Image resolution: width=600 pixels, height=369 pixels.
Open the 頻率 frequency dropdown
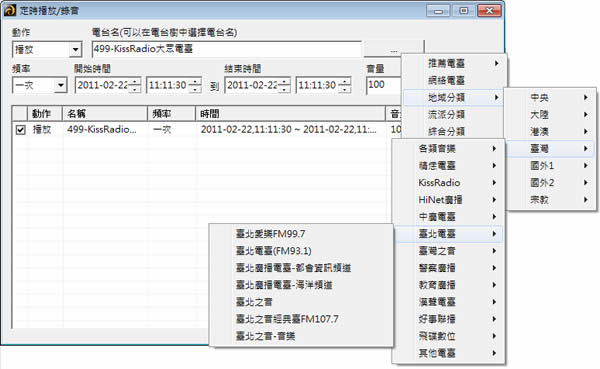(39, 85)
